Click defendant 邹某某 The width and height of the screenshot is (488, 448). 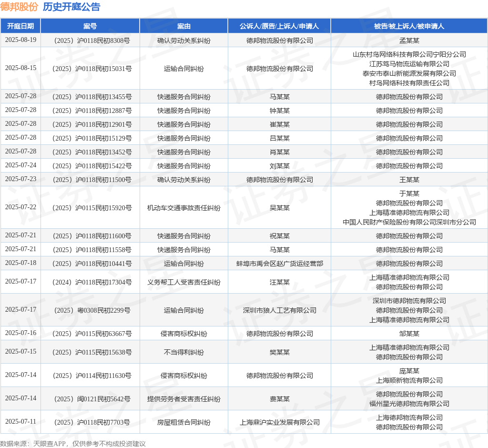tap(409, 334)
